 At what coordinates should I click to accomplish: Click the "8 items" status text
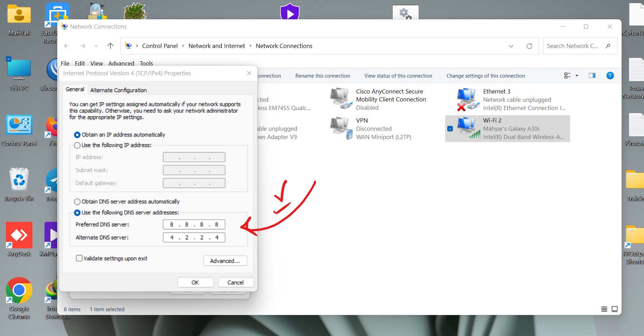[x=72, y=309]
